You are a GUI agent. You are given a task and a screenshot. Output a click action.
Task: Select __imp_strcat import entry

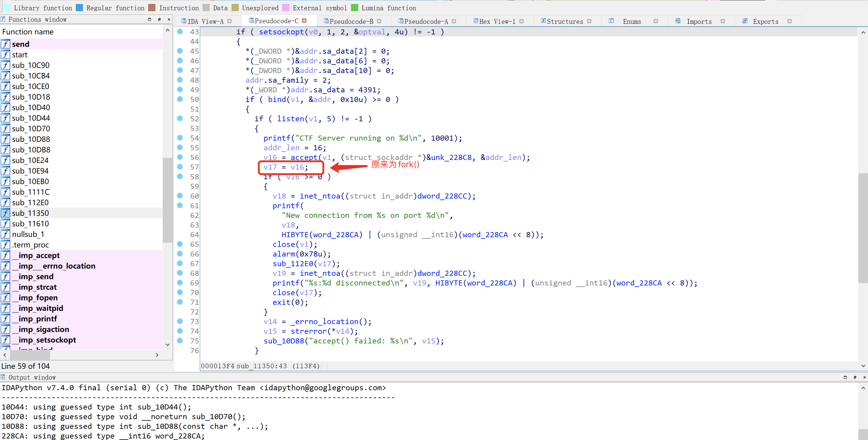tap(81, 287)
